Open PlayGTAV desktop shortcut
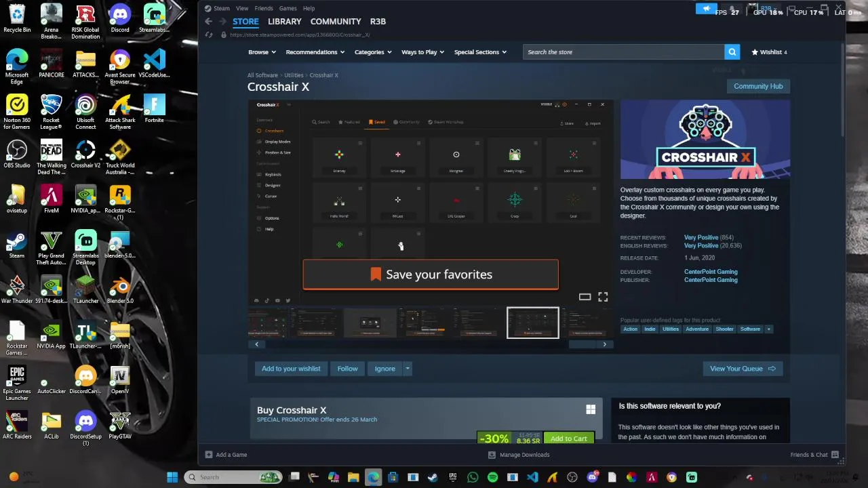 [120, 426]
